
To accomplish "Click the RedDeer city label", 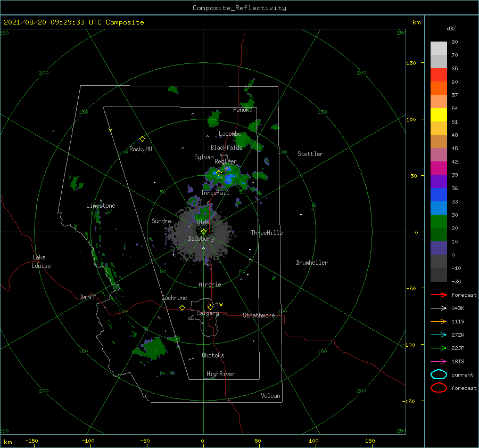I will pos(226,161).
